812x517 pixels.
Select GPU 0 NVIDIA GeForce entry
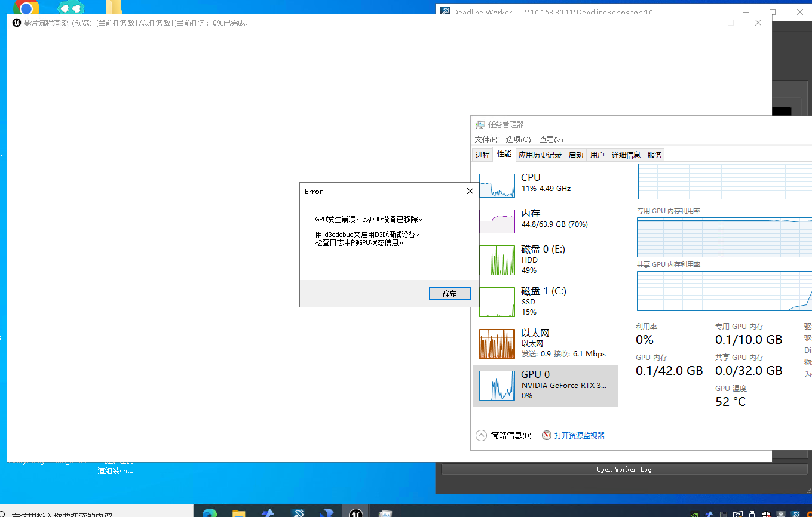click(x=545, y=385)
